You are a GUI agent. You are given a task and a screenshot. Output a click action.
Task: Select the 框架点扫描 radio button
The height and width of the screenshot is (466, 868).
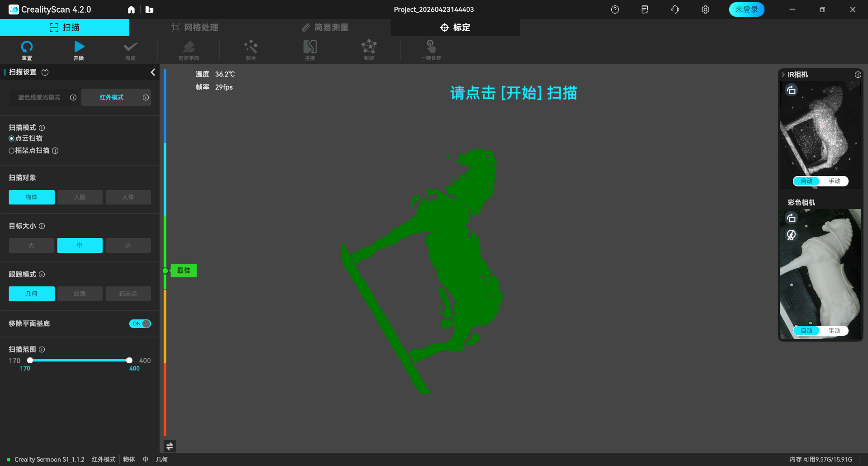point(12,151)
